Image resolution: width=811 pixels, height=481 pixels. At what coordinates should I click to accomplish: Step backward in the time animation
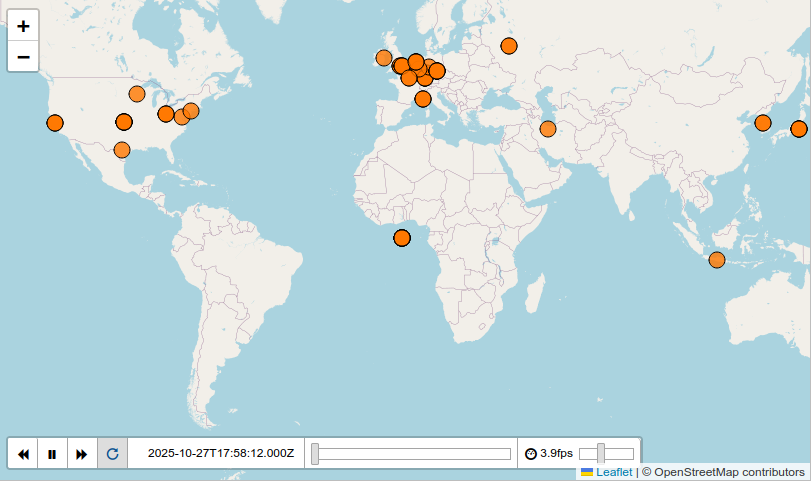coord(23,454)
